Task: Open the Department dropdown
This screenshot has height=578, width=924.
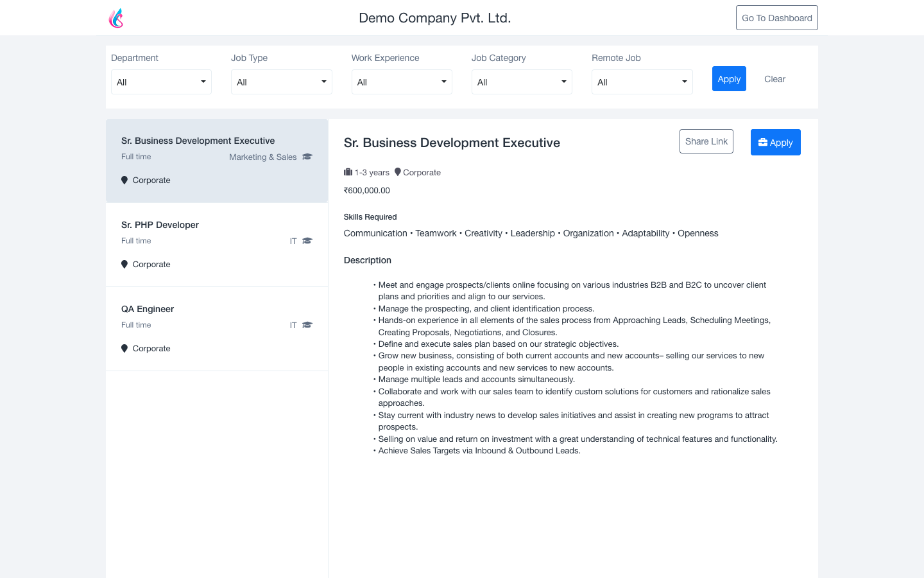Action: [161, 82]
